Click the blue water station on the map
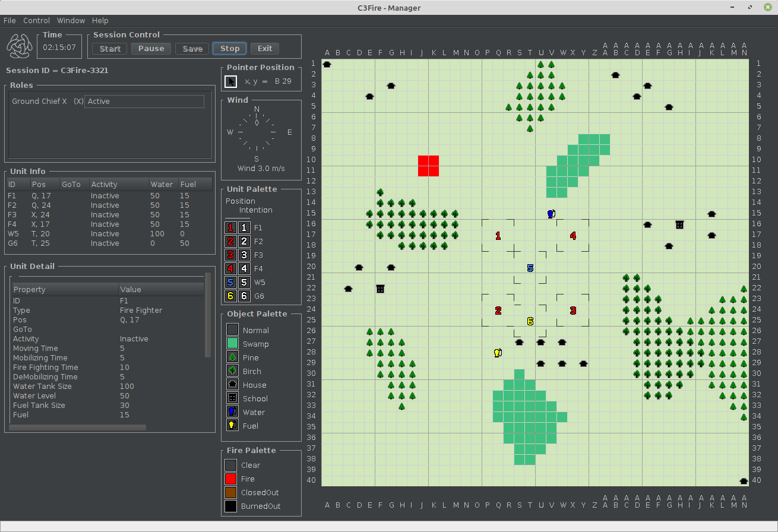Screen dimensions: 778x532 tap(551, 214)
